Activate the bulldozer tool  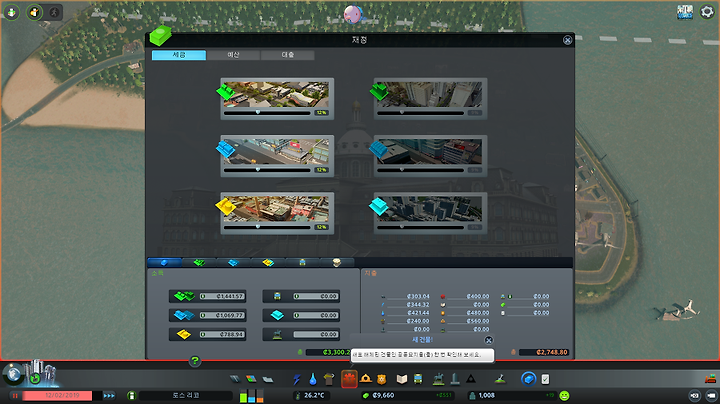(710, 379)
